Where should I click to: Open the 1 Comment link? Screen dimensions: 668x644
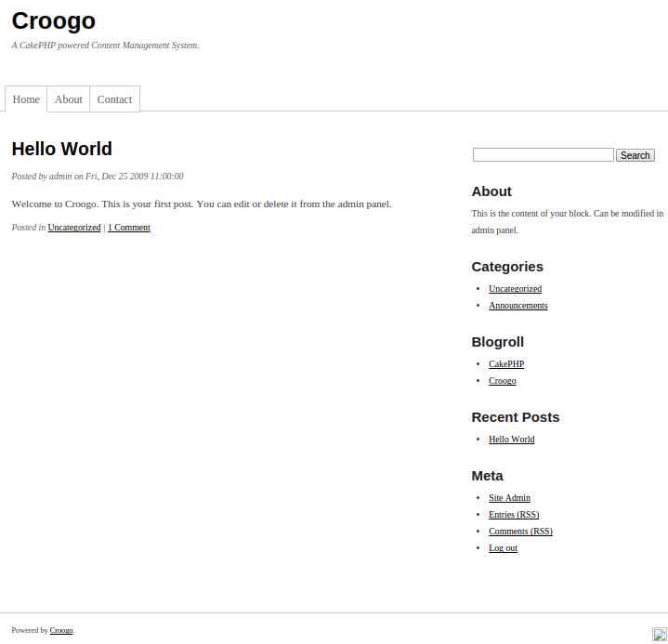pos(129,228)
